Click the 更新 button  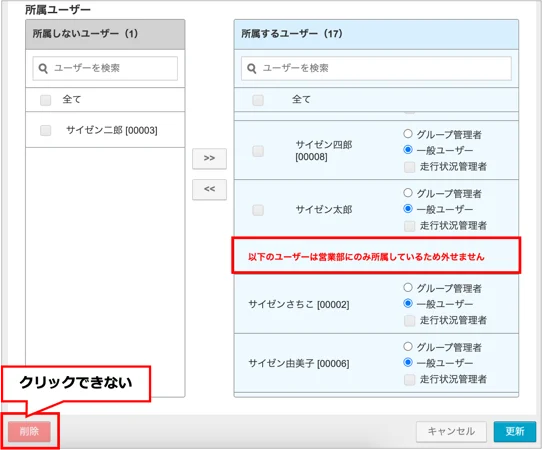tap(515, 431)
